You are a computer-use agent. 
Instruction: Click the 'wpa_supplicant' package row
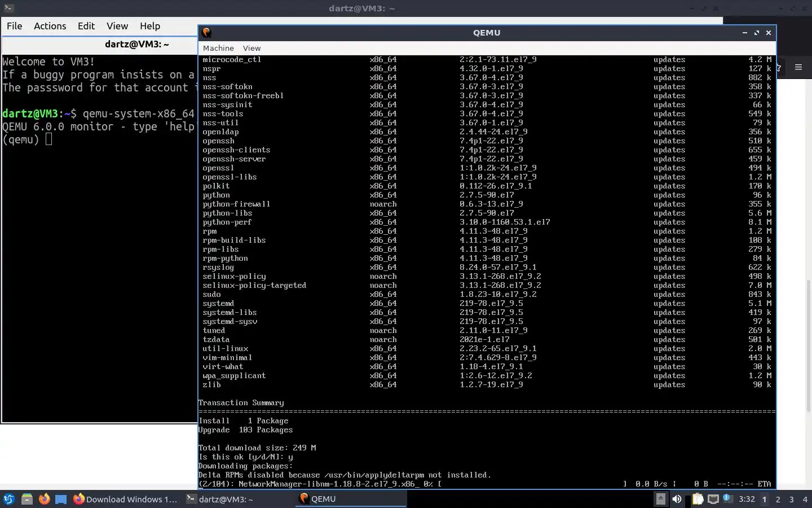(487, 375)
